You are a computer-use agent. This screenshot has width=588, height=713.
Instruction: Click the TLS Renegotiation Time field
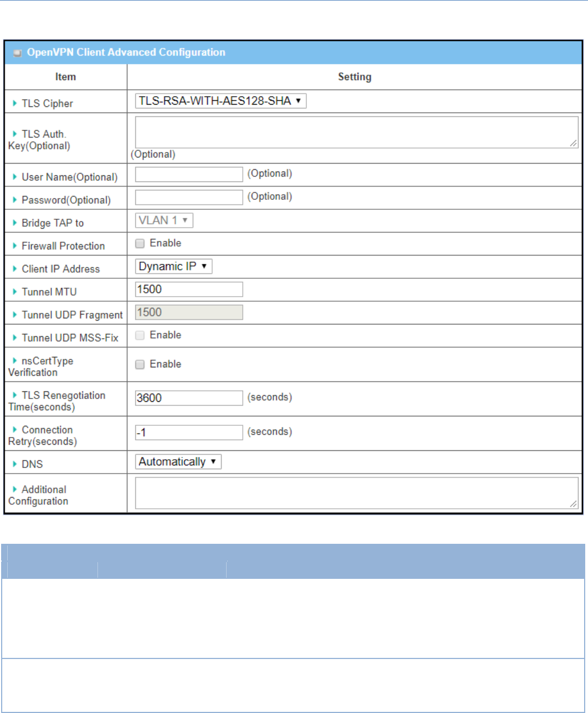[x=189, y=398]
